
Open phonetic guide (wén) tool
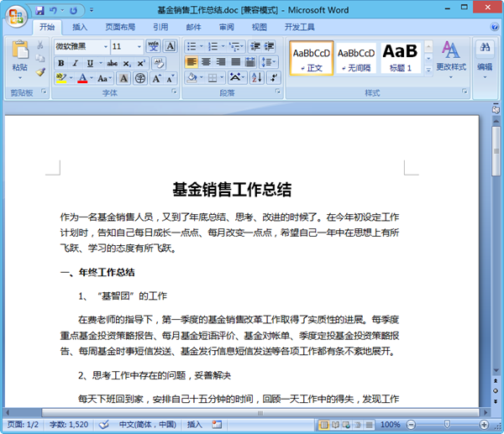coord(154,46)
